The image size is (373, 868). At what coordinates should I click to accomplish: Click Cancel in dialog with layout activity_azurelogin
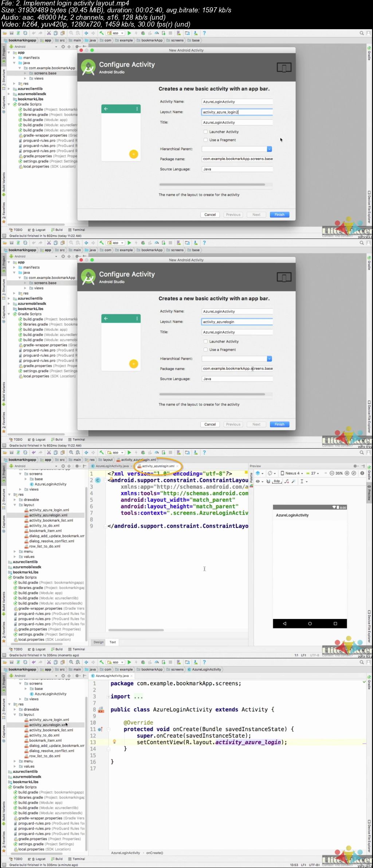(x=210, y=424)
